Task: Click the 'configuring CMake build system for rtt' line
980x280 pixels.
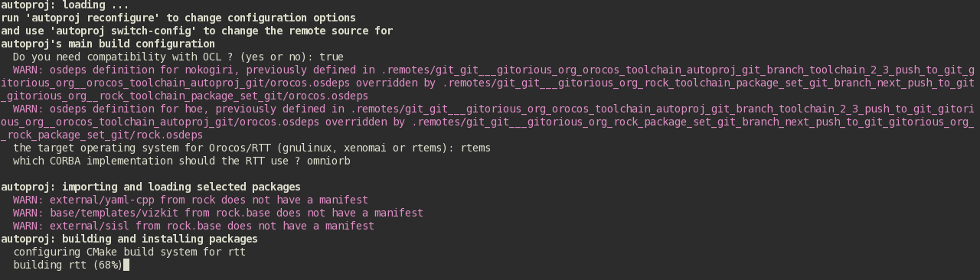Action: coord(129,252)
